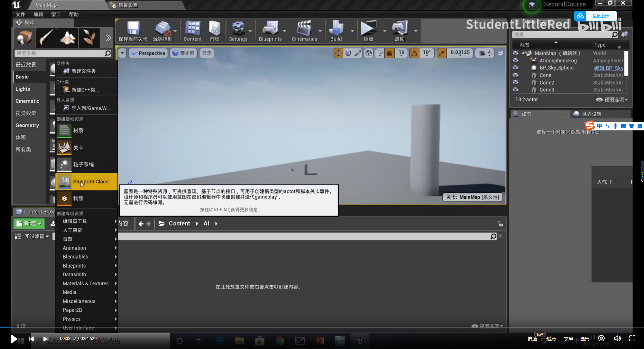Toggle visibility of Cone actor
This screenshot has width=644, height=349.
click(516, 75)
